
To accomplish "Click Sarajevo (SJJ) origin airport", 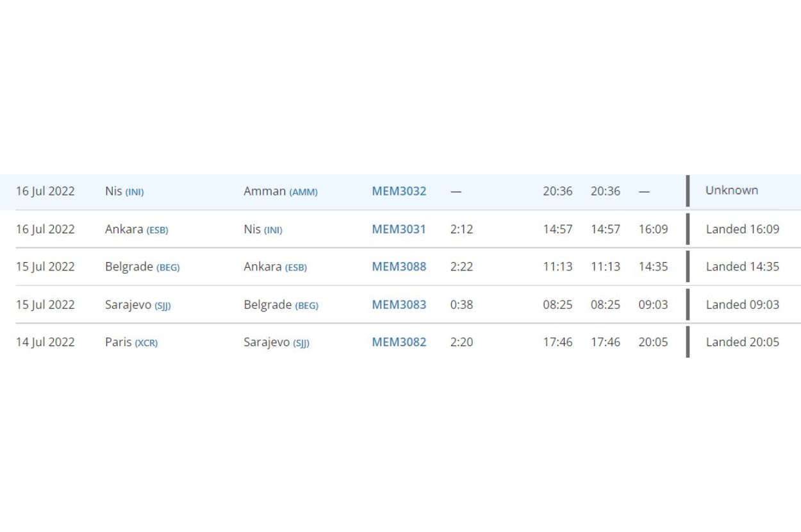I will (x=138, y=304).
